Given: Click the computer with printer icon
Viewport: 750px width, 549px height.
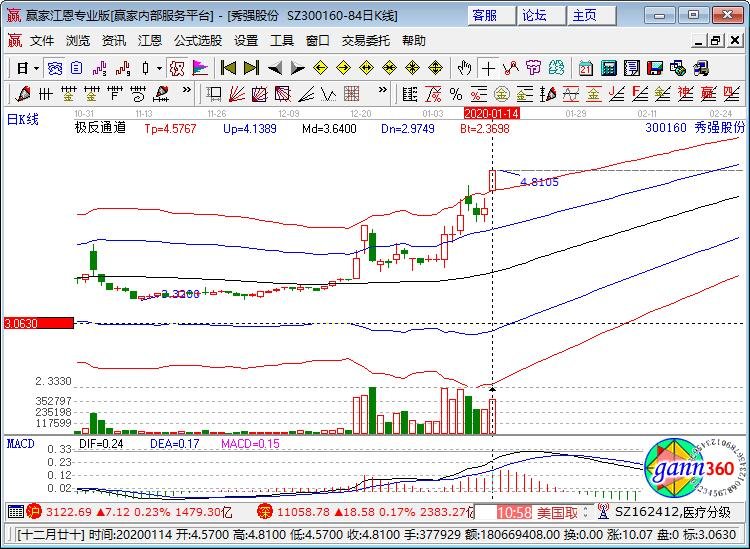Looking at the screenshot, I should (701, 68).
